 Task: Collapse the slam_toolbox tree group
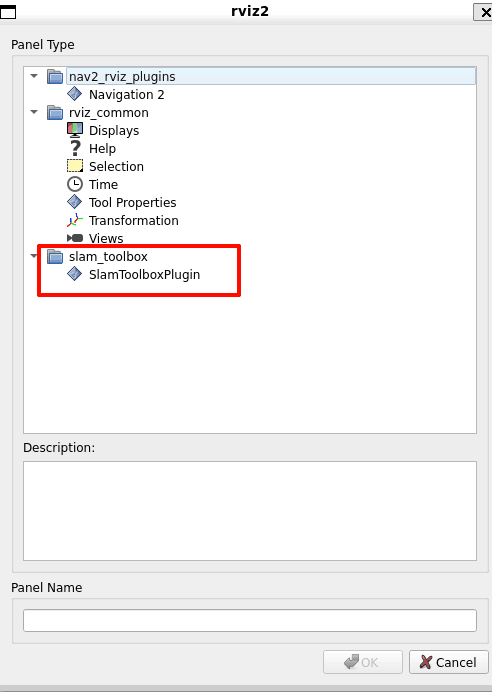coord(34,256)
